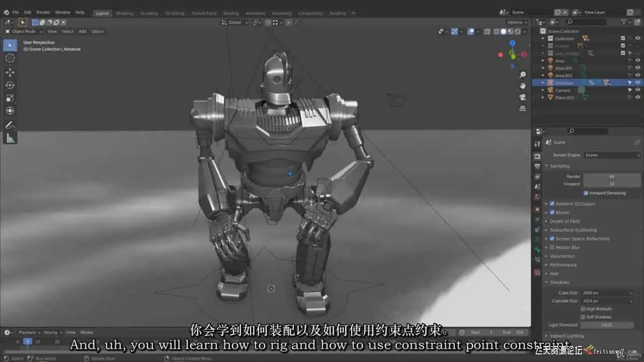Open the viewport Options button
Viewport: 644px width, 362px height.
click(517, 22)
